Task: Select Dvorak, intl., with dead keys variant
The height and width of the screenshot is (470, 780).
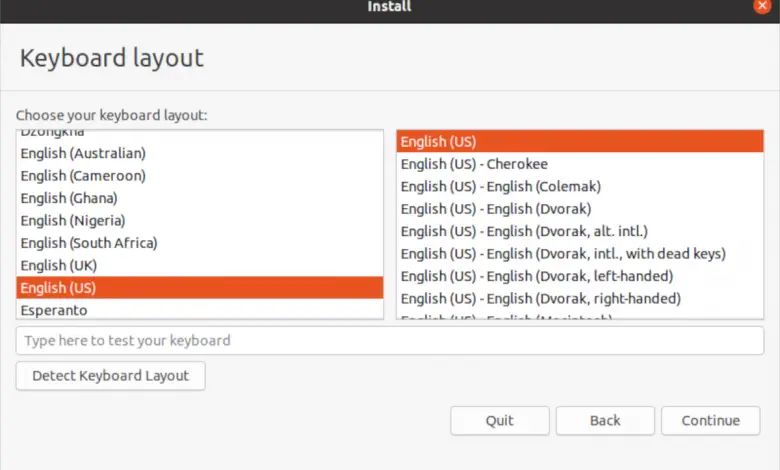Action: (x=563, y=254)
